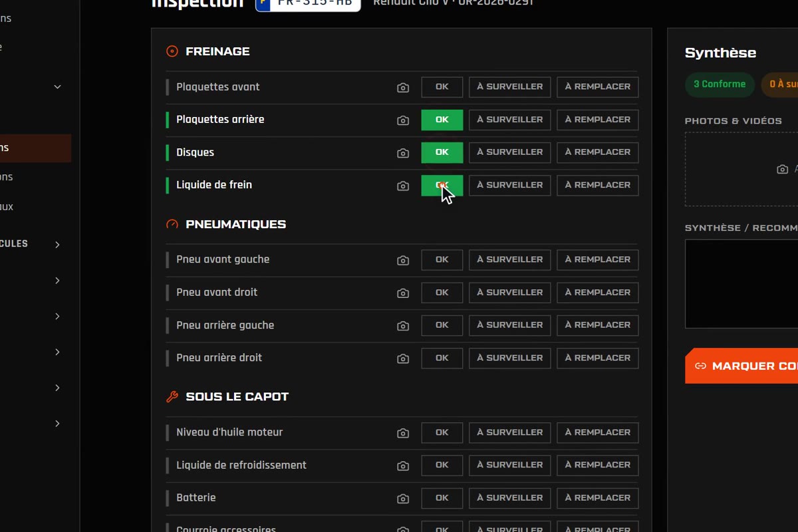Image resolution: width=798 pixels, height=532 pixels.
Task: Add photo for Plaquettes arrière
Action: [x=403, y=120]
